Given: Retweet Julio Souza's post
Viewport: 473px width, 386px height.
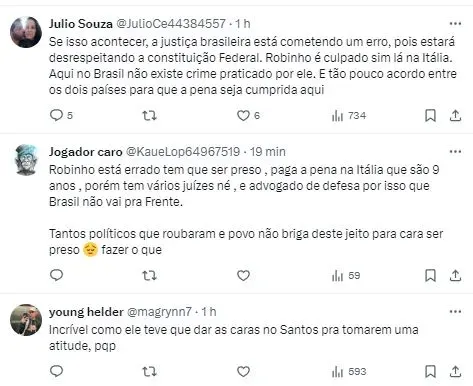Looking at the screenshot, I should (x=149, y=116).
